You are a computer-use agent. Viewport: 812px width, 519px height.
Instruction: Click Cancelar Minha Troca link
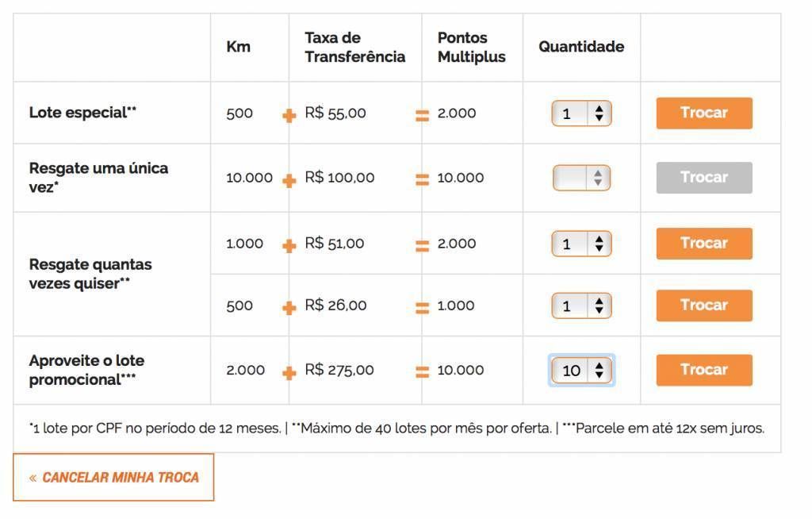click(x=113, y=478)
